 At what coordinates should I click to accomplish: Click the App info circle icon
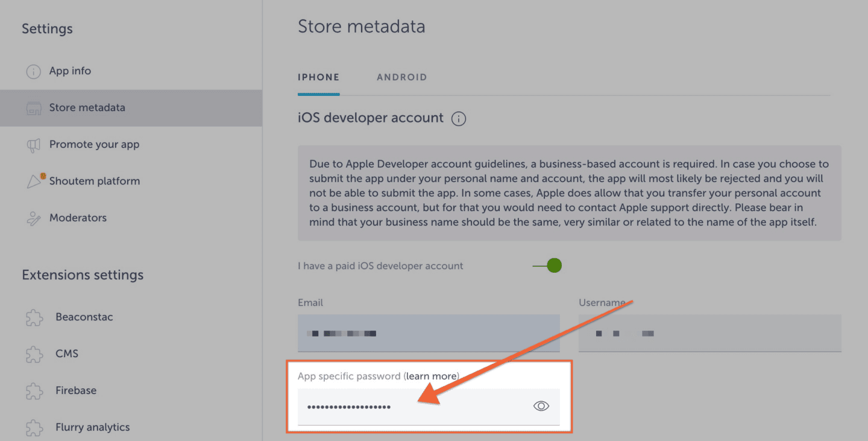(x=33, y=71)
